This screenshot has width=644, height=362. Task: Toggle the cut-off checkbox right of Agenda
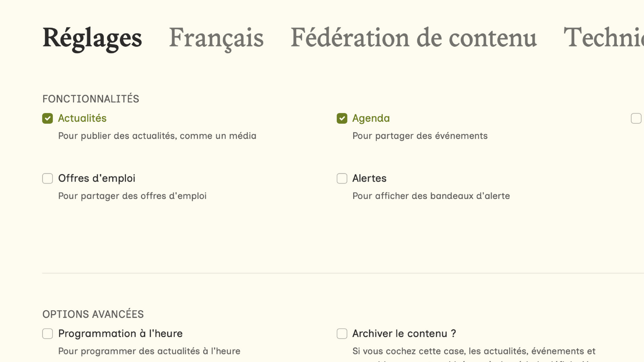(x=636, y=118)
